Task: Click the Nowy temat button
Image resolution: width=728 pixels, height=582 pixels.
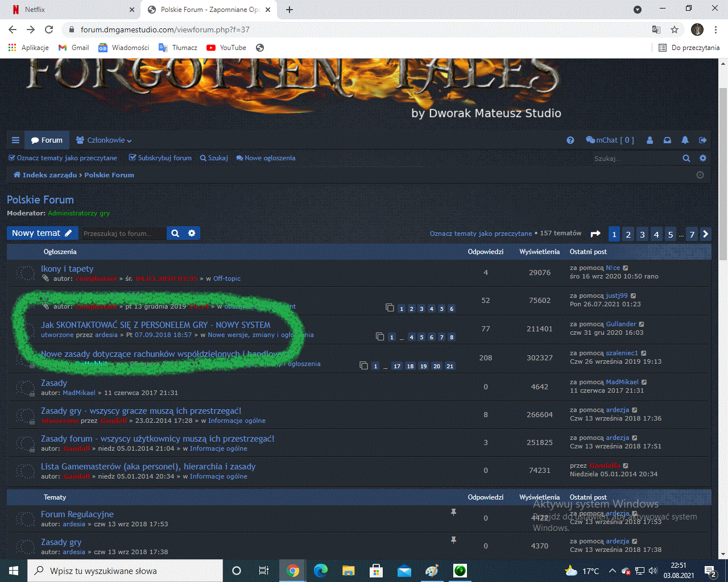Action: (42, 233)
